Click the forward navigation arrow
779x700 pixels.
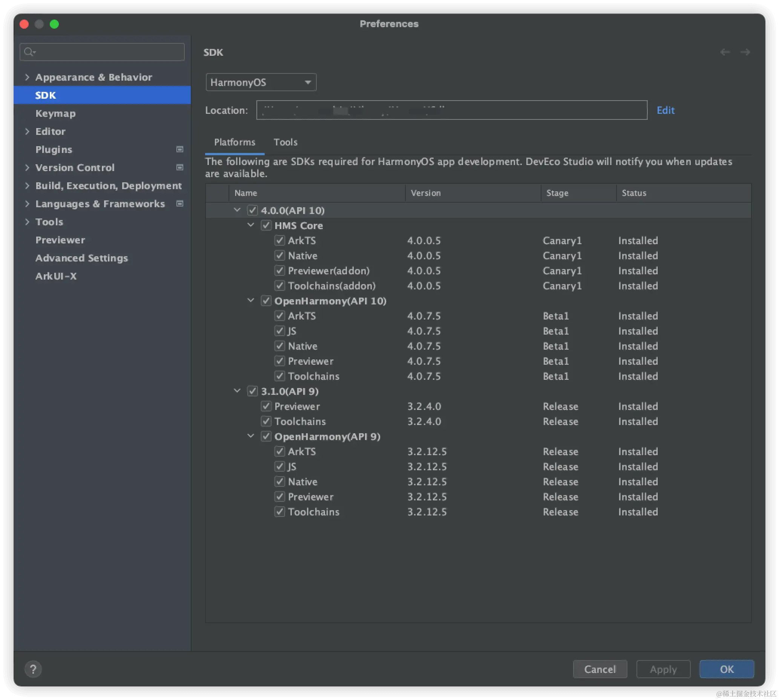tap(745, 52)
